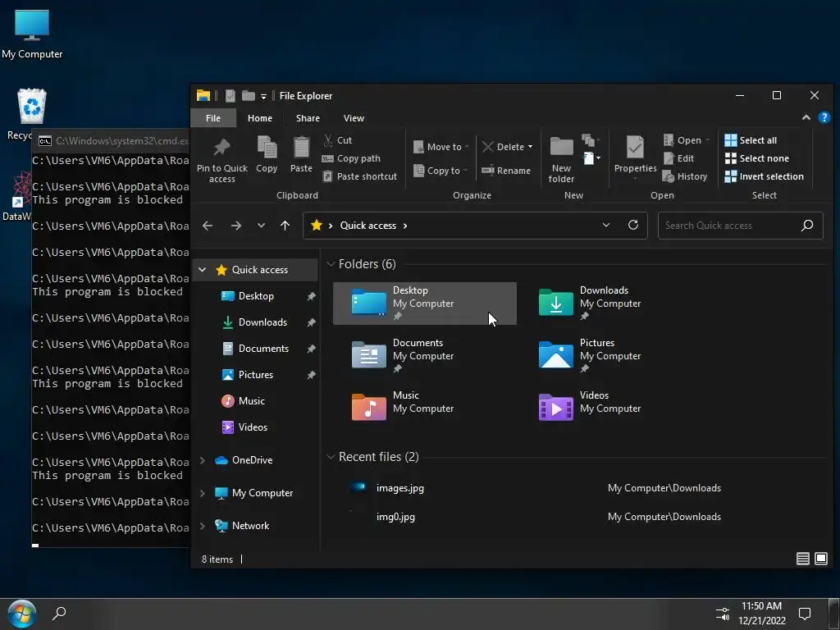The width and height of the screenshot is (840, 630).
Task: Expand the OneDrive tree node
Action: [203, 460]
